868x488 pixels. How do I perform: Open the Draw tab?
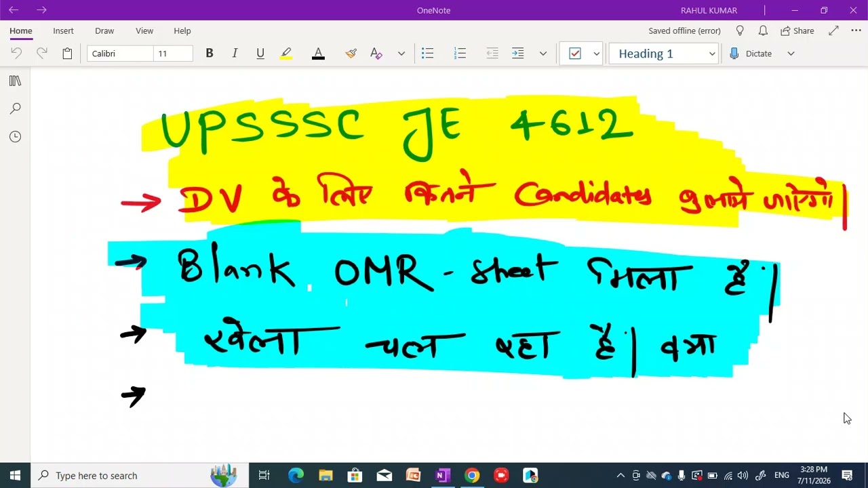pyautogui.click(x=104, y=30)
